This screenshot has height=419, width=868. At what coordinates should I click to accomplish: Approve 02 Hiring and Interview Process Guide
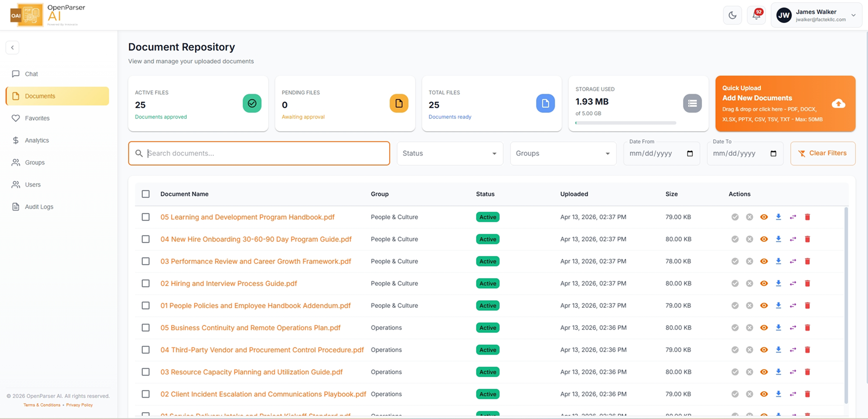pos(735,283)
